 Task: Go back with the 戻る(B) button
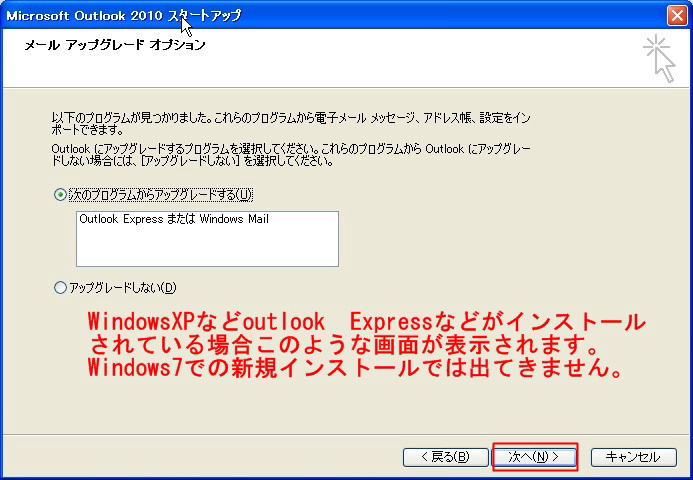tap(446, 457)
